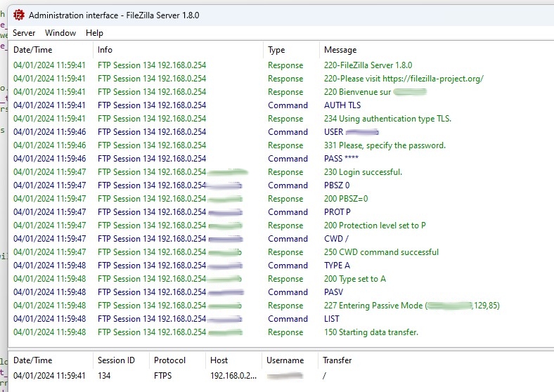Image resolution: width=554 pixels, height=392 pixels.
Task: Click the Type column header
Action: 276,50
